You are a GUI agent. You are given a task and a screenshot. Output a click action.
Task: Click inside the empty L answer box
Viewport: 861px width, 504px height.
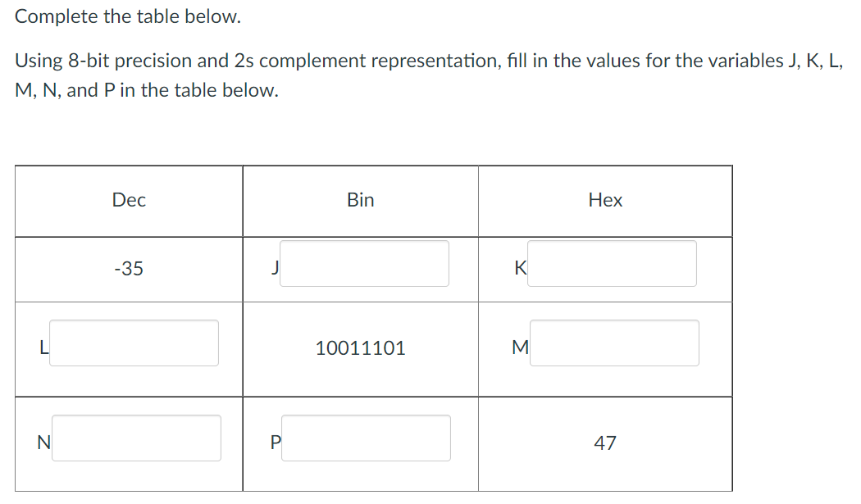pos(135,343)
